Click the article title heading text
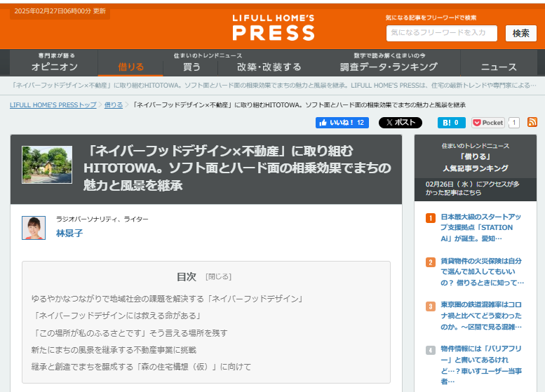 [x=237, y=168]
